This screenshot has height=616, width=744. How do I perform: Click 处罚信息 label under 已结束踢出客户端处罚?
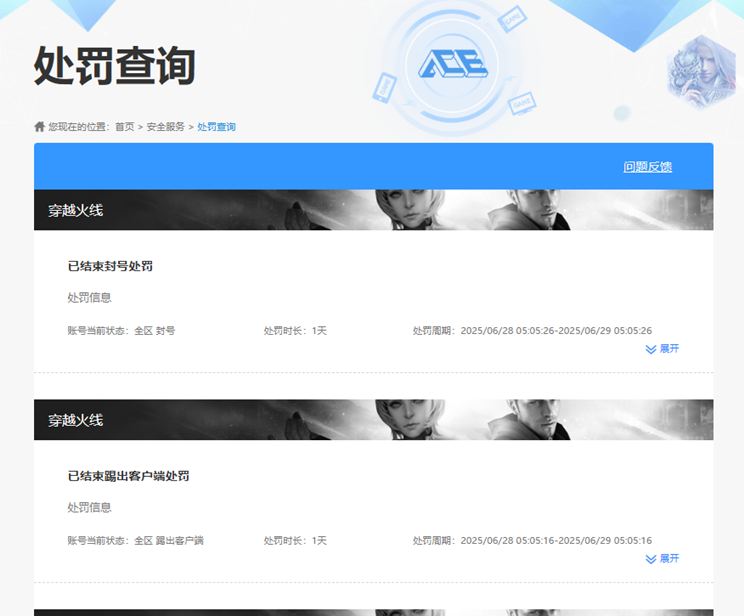click(89, 507)
